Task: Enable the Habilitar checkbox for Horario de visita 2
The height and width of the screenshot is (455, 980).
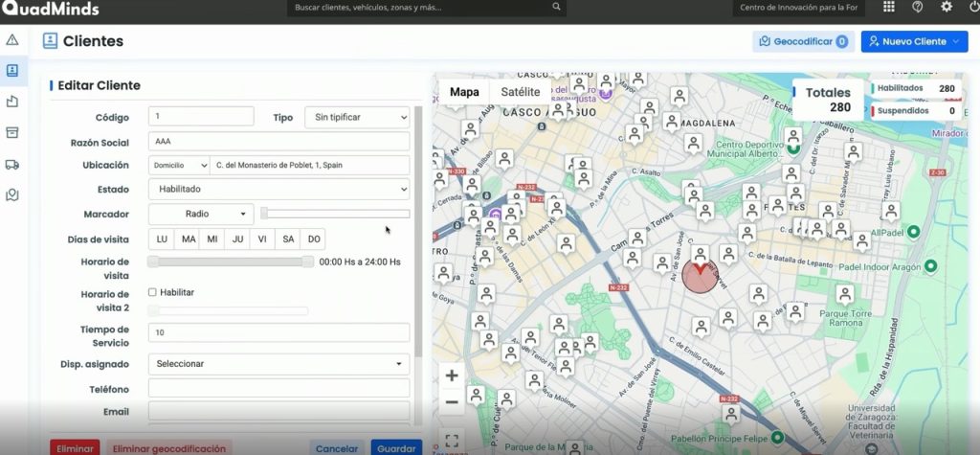Action: coord(153,292)
